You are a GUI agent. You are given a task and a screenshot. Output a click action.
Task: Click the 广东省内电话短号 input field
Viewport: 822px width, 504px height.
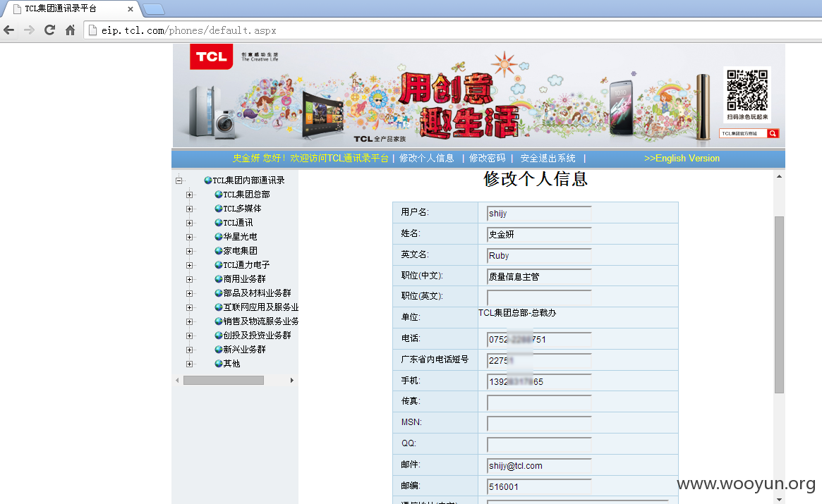click(539, 360)
